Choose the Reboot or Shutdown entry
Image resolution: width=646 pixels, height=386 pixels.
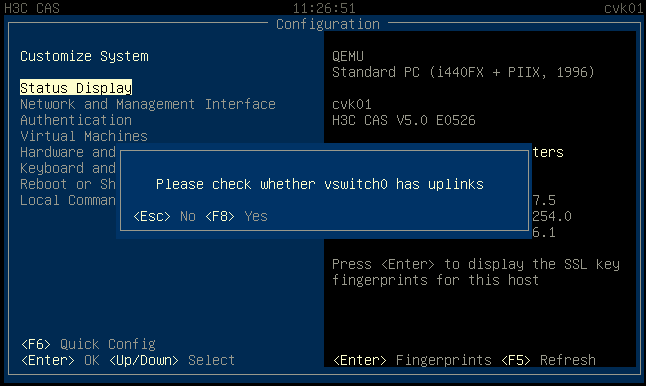tap(68, 185)
